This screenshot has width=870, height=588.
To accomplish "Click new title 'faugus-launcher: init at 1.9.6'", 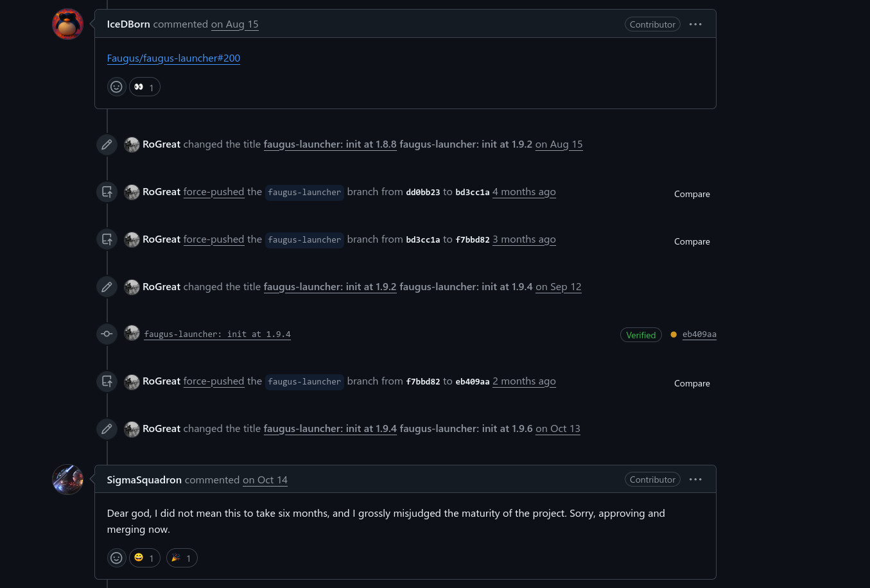I will [466, 429].
